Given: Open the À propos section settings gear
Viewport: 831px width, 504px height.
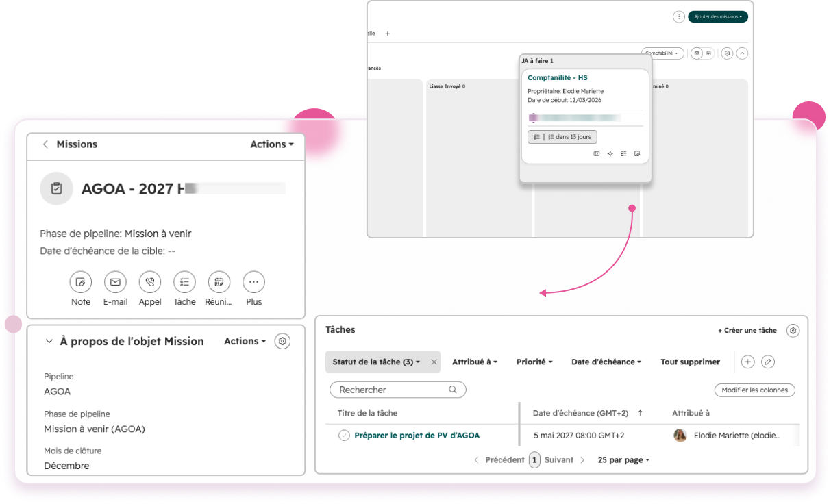Looking at the screenshot, I should pos(282,341).
